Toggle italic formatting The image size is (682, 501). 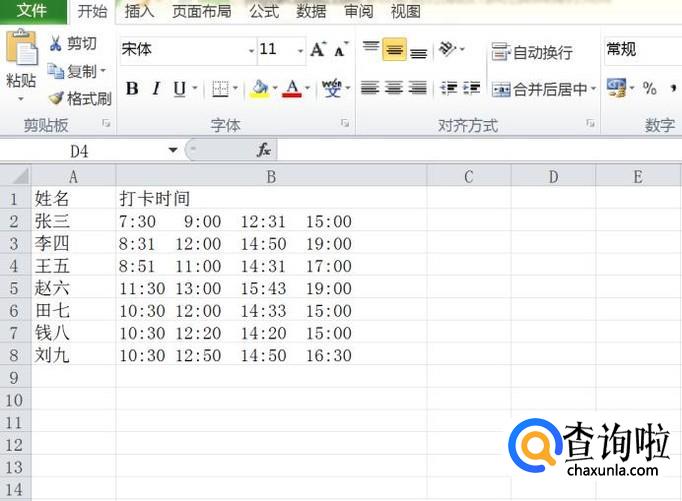click(x=156, y=89)
